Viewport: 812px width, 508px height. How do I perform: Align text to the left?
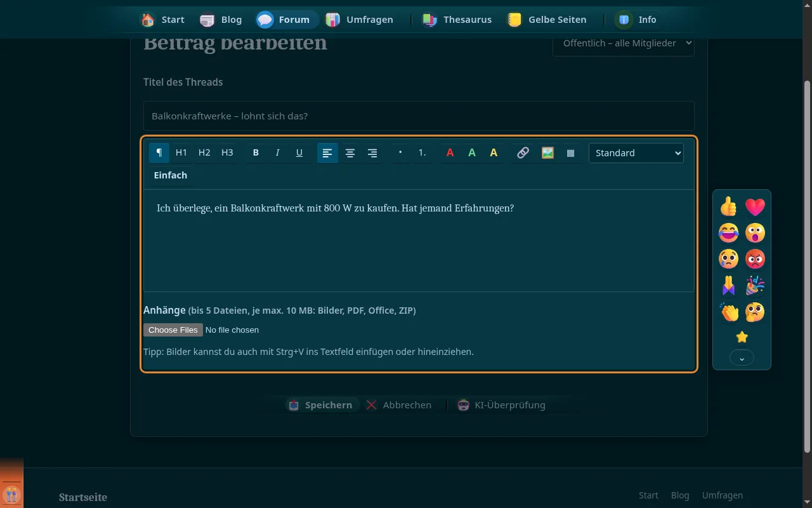point(327,153)
